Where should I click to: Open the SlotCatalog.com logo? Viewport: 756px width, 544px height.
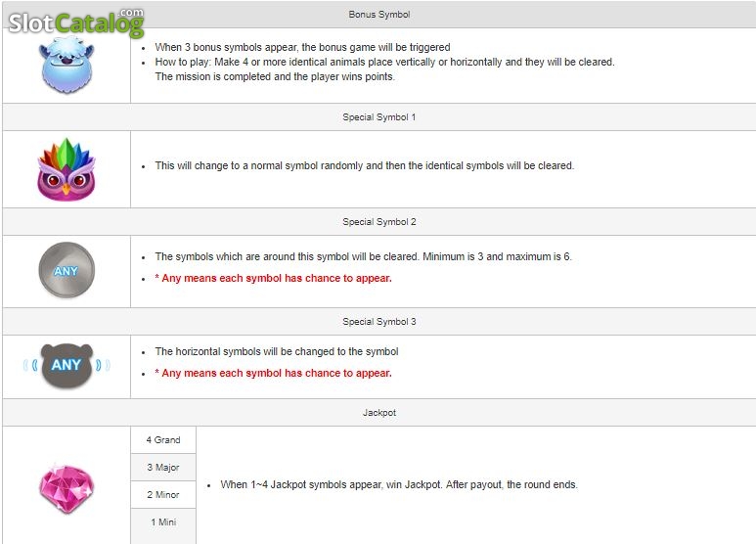click(76, 23)
